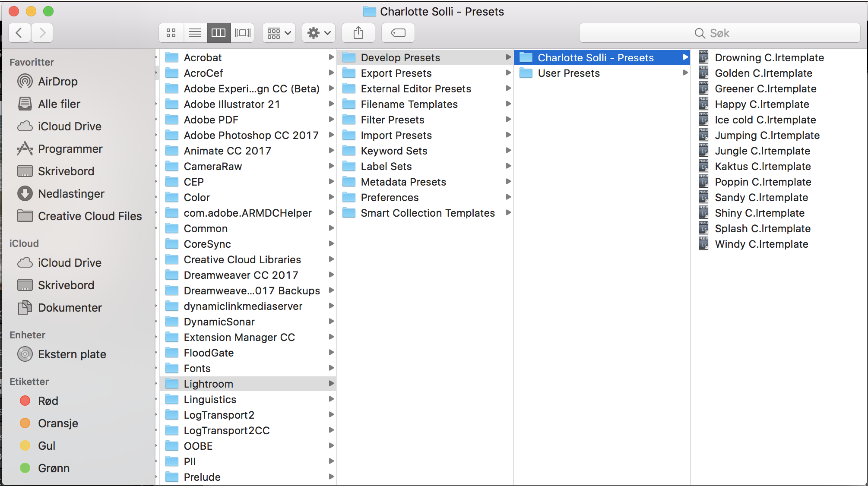The image size is (868, 486).
Task: Select Jungle C.lrtemplate file icon
Action: pos(704,151)
